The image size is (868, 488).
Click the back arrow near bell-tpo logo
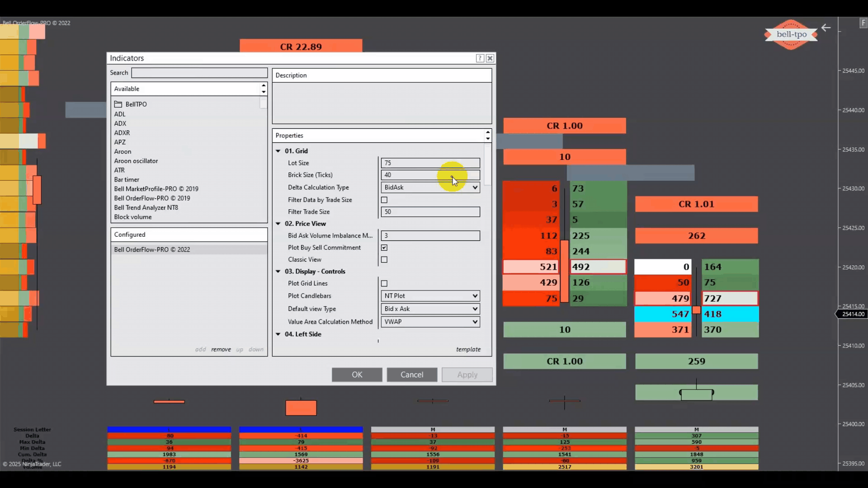826,28
